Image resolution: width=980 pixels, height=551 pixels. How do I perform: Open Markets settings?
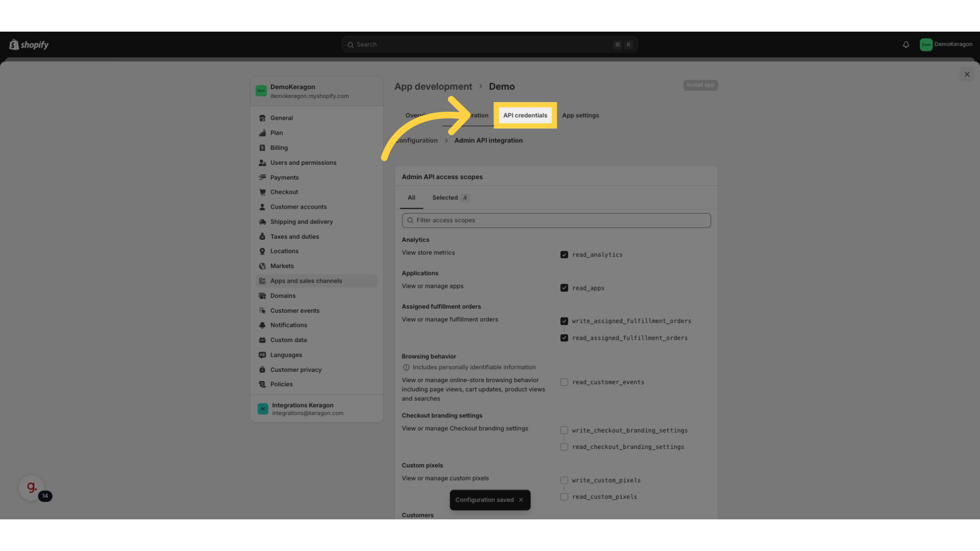point(281,266)
